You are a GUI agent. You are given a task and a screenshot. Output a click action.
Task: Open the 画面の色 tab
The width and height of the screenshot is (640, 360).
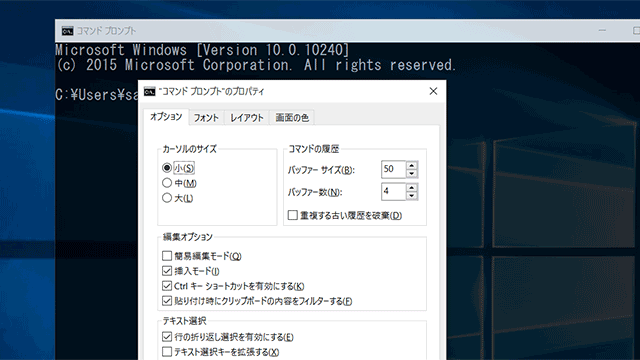pos(292,118)
